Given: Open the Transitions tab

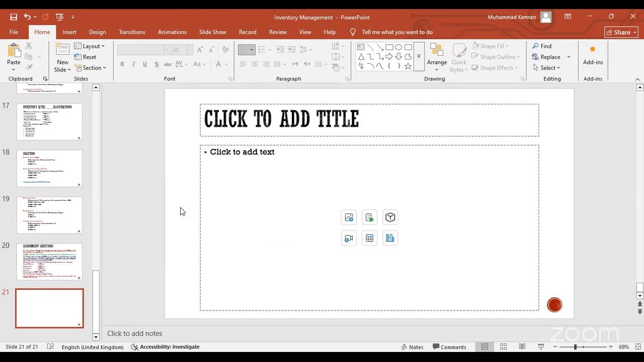Looking at the screenshot, I should pos(132,32).
